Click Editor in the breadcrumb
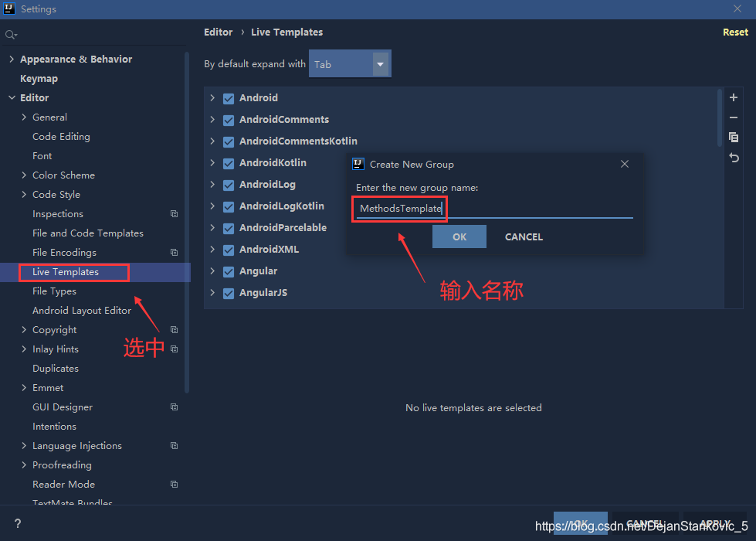Viewport: 756px width, 541px height. (x=218, y=32)
